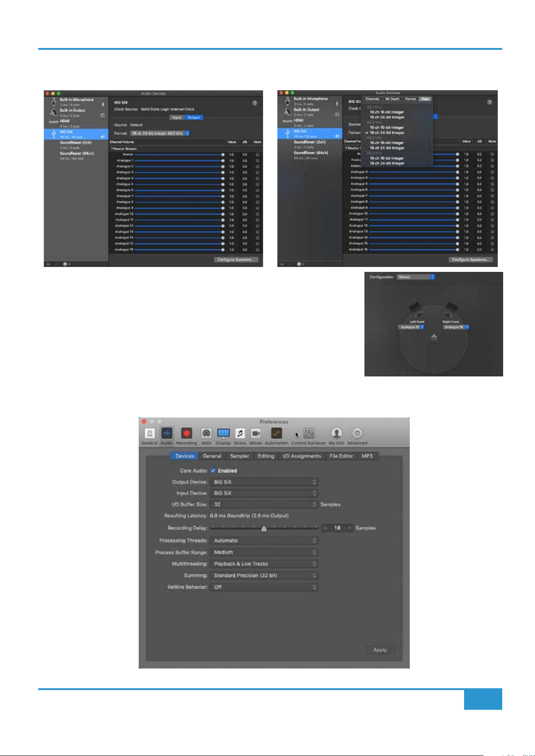Click help button in Audio Devices window with Input/Output tabs
Screen dimensions: 535x756
coord(254,103)
